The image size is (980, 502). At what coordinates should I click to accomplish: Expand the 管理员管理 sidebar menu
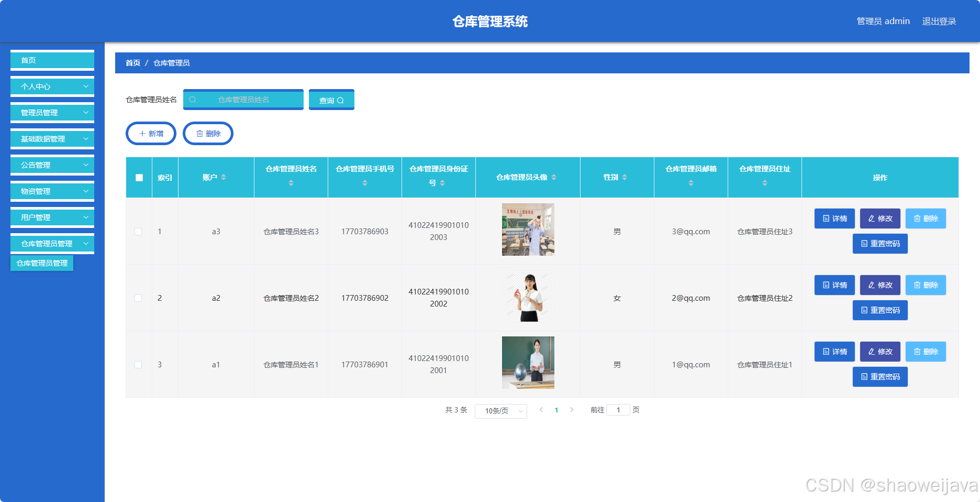[52, 112]
